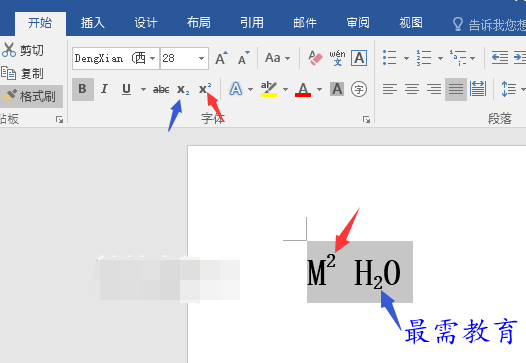
Task: Clear all formatting with eraser icon
Action: click(315, 58)
